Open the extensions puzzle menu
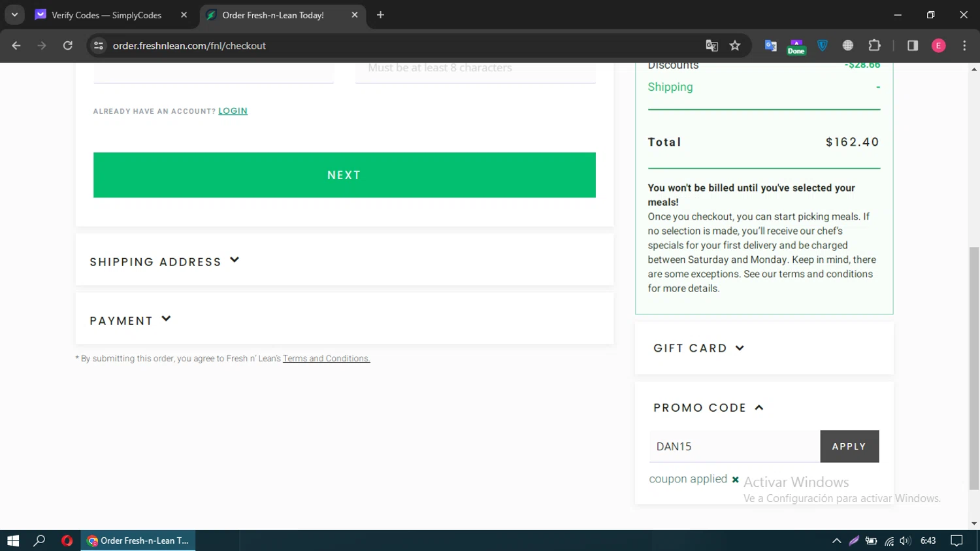This screenshot has width=980, height=551. [874, 46]
